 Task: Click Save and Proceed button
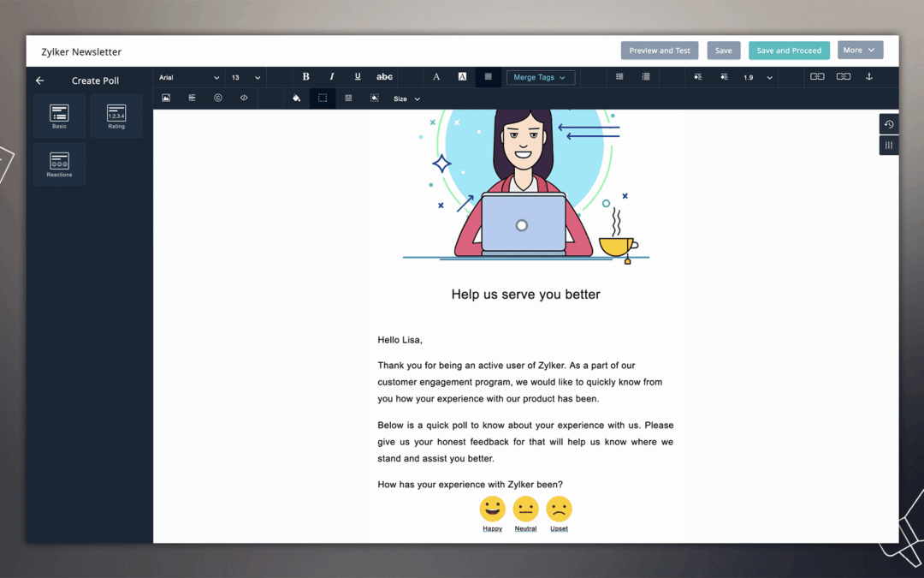[x=789, y=51]
